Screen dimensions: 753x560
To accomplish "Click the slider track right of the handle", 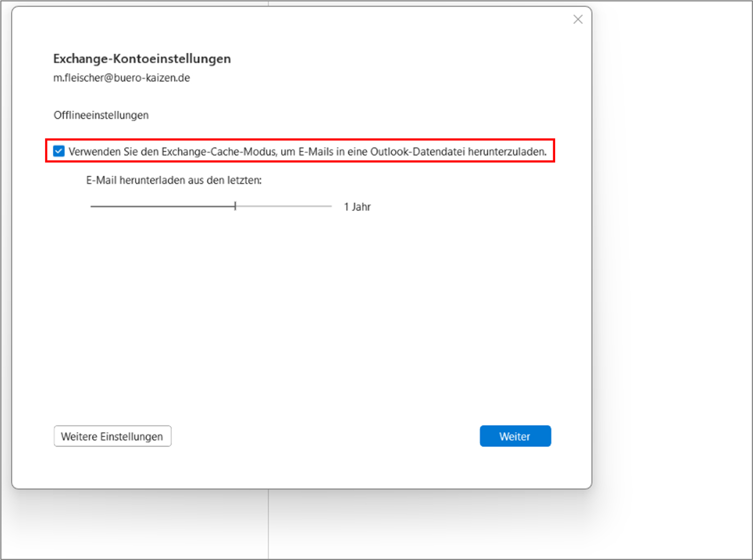I will tap(284, 206).
